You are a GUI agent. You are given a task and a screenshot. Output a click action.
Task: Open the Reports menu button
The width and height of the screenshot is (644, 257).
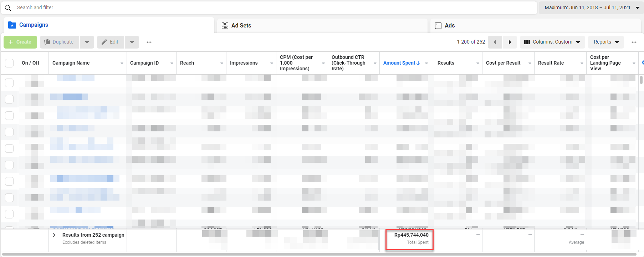coord(606,42)
